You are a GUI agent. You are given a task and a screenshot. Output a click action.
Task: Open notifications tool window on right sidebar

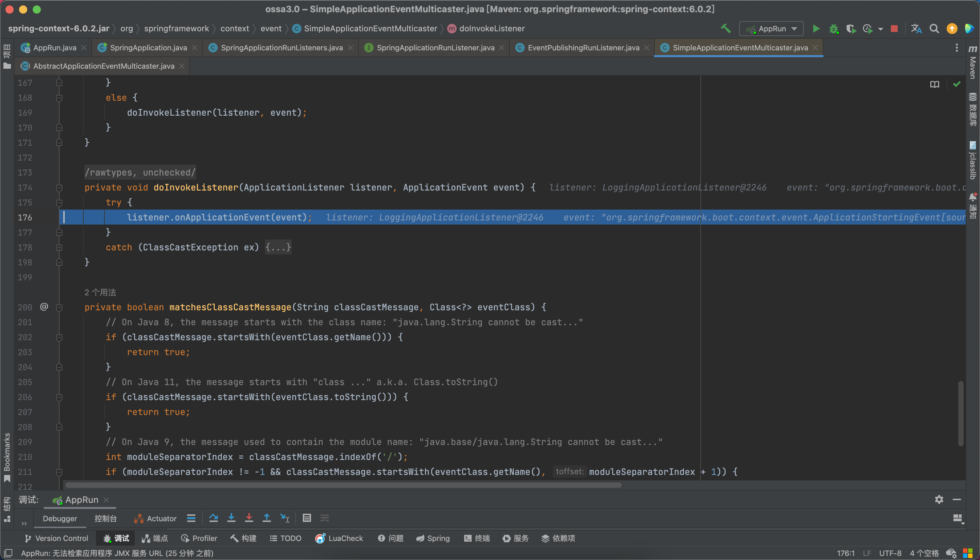[x=973, y=206]
